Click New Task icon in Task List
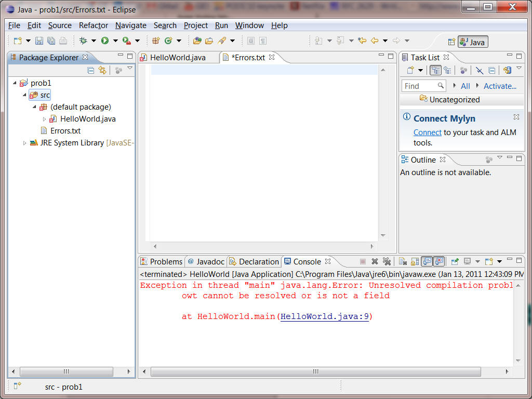The width and height of the screenshot is (532, 399). coord(410,70)
